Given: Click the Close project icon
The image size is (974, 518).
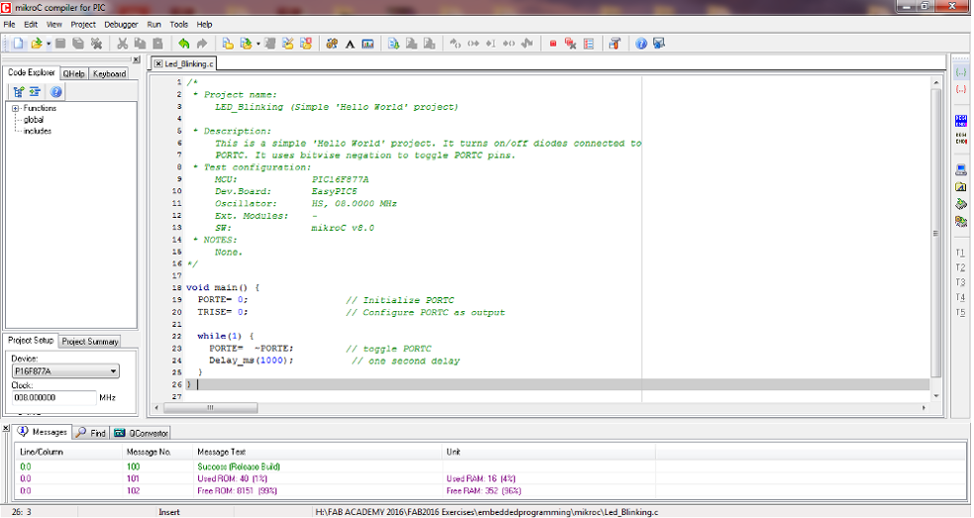Looking at the screenshot, I should pos(306,43).
